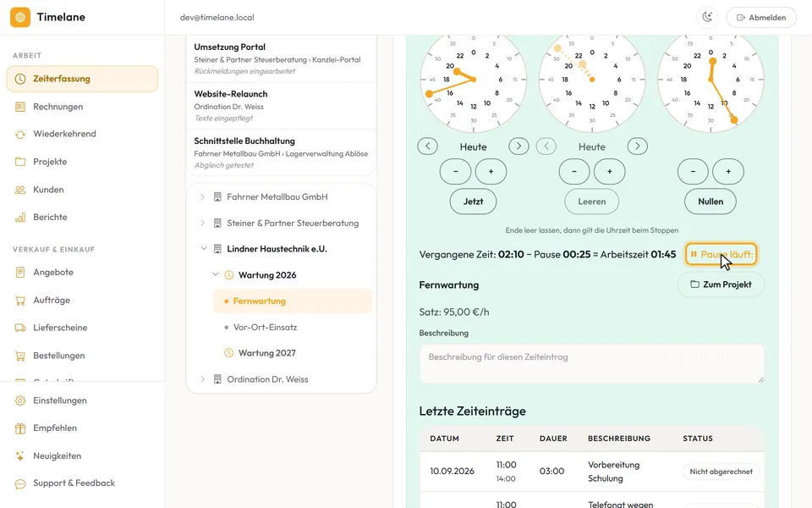Screen dimensions: 812x508
Task: Open the project via Zum Projekt
Action: 721,284
